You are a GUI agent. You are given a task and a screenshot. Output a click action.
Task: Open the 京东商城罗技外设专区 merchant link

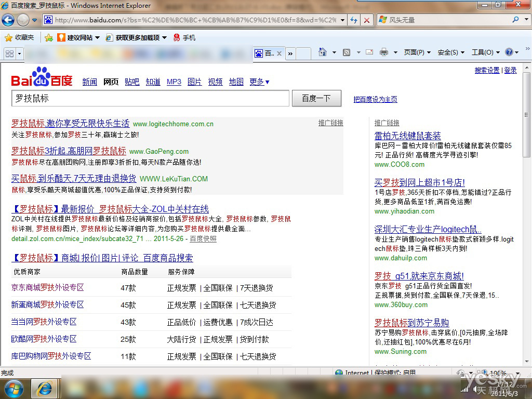tap(47, 288)
